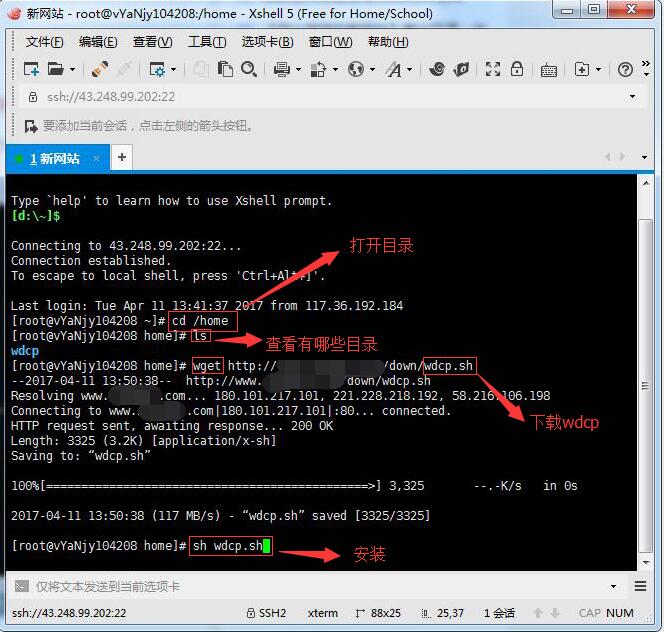Click the Lock screen padlock icon
This screenshot has width=664, height=632.
point(517,69)
